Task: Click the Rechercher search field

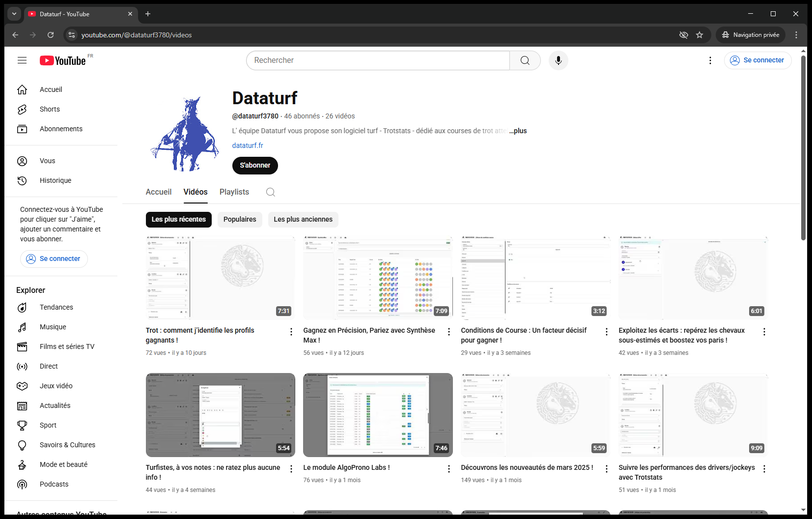Action: [x=378, y=60]
